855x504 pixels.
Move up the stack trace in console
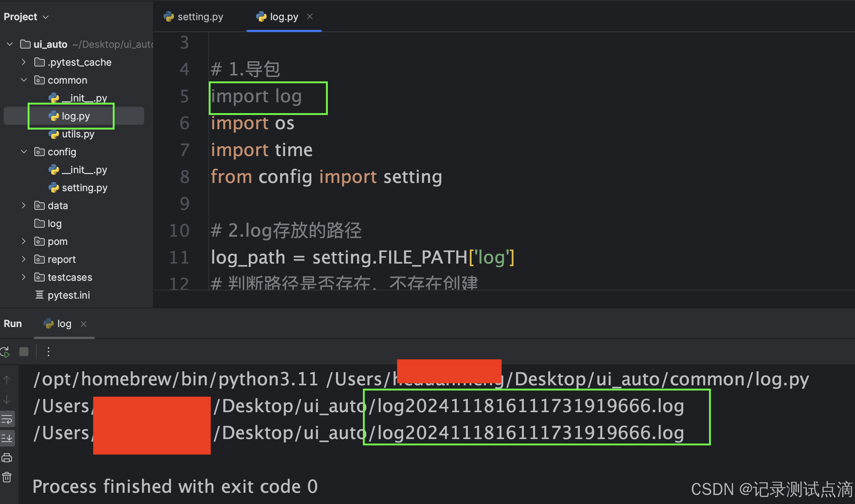(7, 379)
